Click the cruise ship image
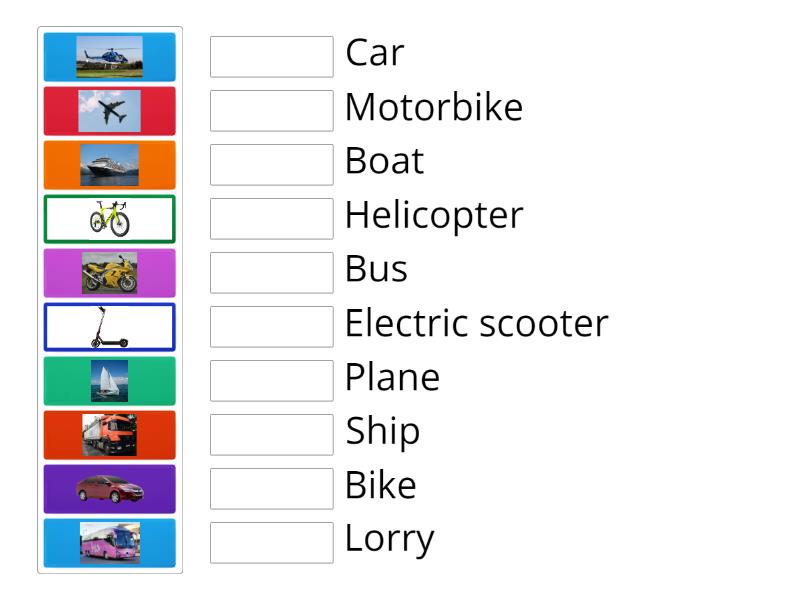Screen dimensions: 800x600 [109, 164]
